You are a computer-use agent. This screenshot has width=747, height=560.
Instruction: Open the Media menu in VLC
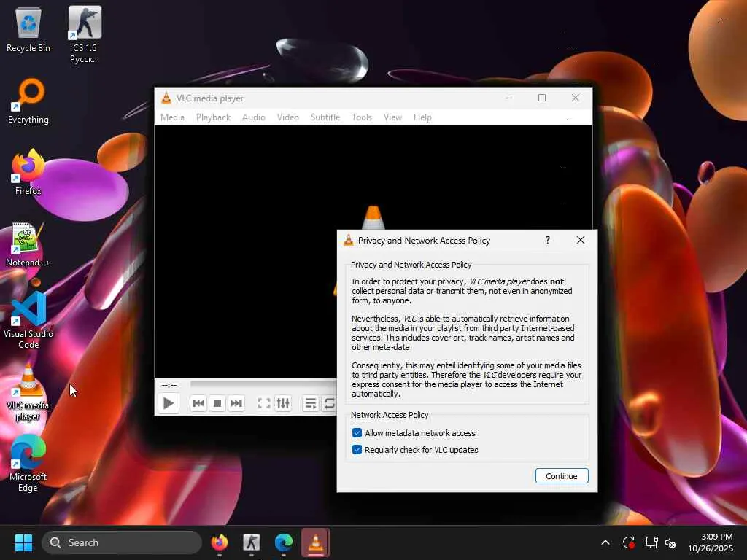coord(172,117)
